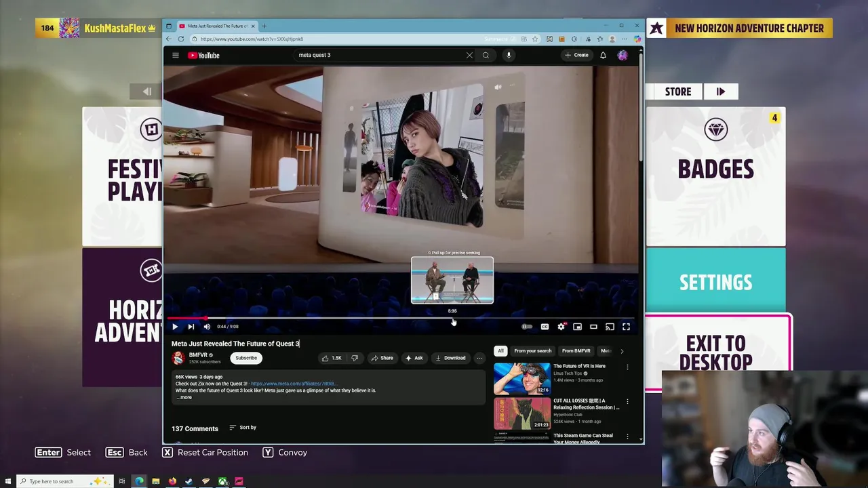868x488 pixels.
Task: Click the play button in the video player
Action: 175,327
